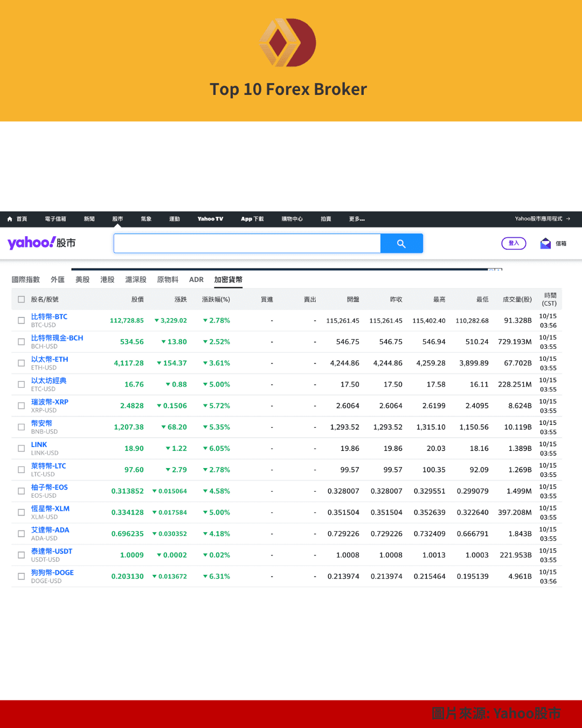Viewport: 582px width, 728px height.
Task: Click the blue search magnifier button
Action: 401,244
